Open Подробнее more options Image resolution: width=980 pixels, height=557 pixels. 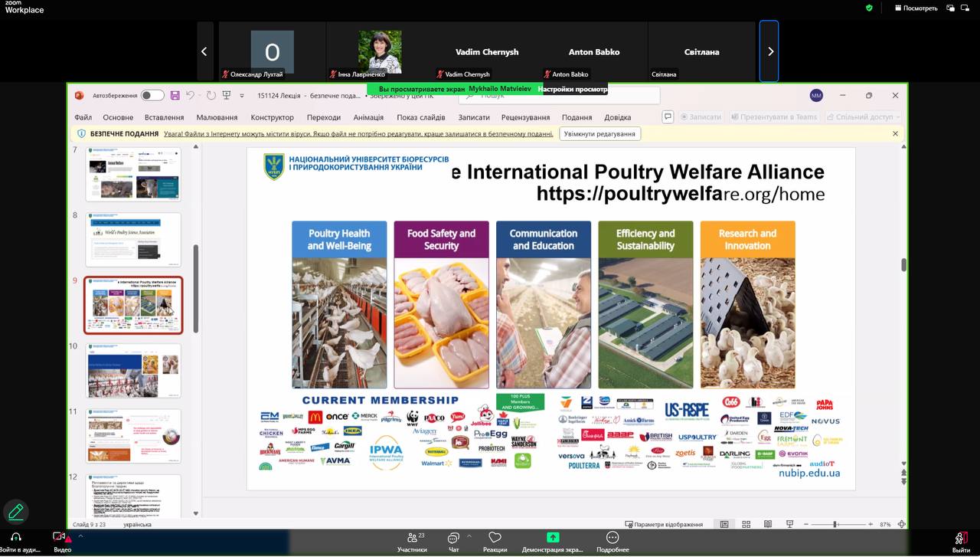[x=612, y=542]
